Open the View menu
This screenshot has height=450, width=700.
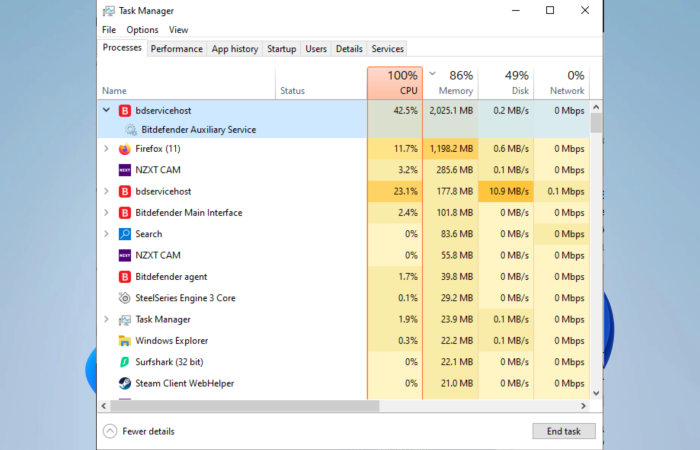(x=178, y=30)
